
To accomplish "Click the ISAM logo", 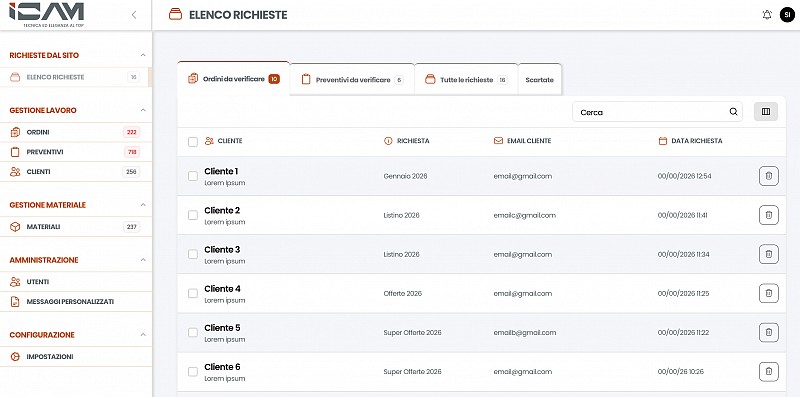I will pyautogui.click(x=46, y=14).
